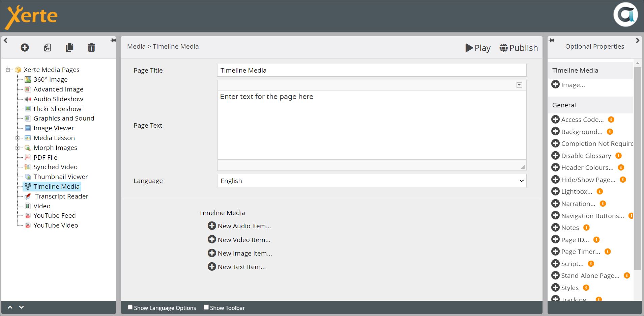Click info icon beside Access Code
Image resolution: width=644 pixels, height=316 pixels.
coord(611,120)
